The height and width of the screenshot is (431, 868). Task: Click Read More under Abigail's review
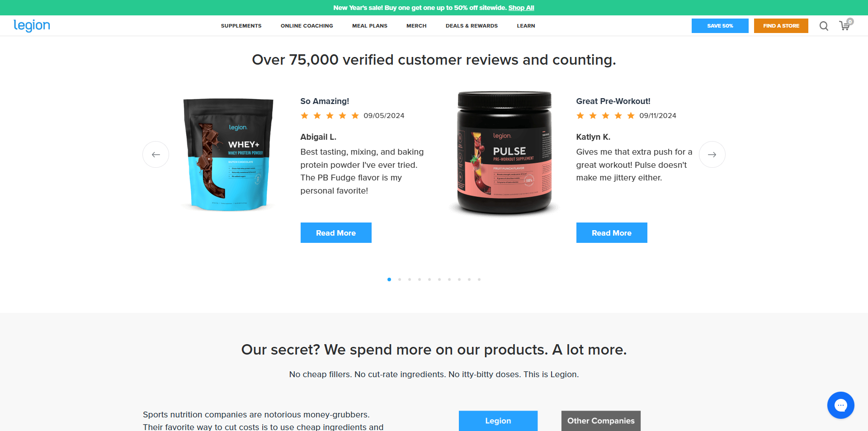(x=336, y=233)
